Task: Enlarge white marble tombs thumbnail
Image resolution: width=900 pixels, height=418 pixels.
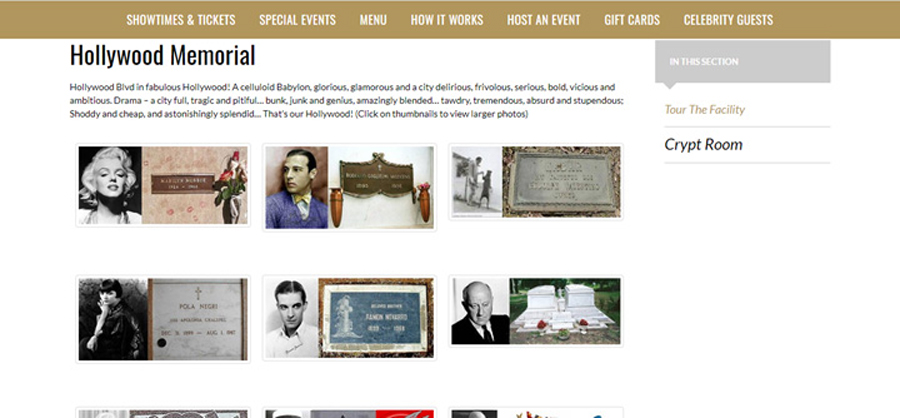Action: click(536, 311)
